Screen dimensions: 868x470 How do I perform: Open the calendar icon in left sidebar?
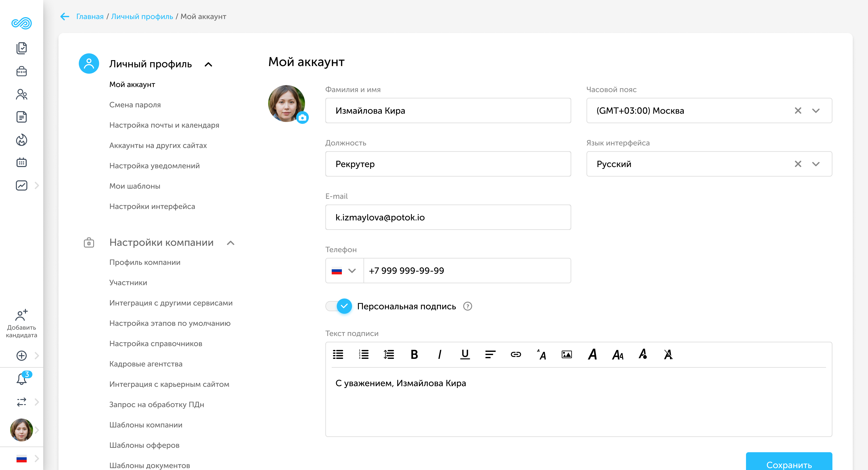[22, 163]
